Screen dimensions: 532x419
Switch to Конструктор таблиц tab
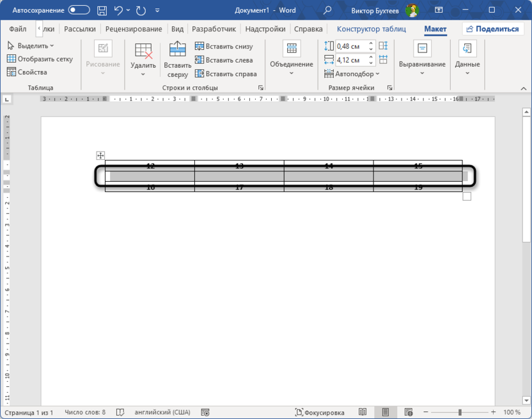(x=371, y=29)
